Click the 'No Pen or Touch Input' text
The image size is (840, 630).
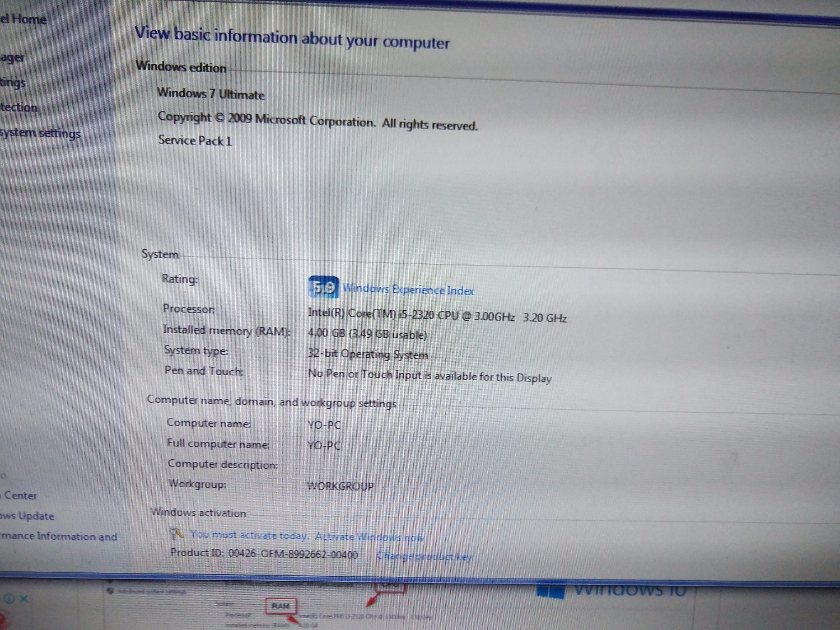click(x=430, y=375)
